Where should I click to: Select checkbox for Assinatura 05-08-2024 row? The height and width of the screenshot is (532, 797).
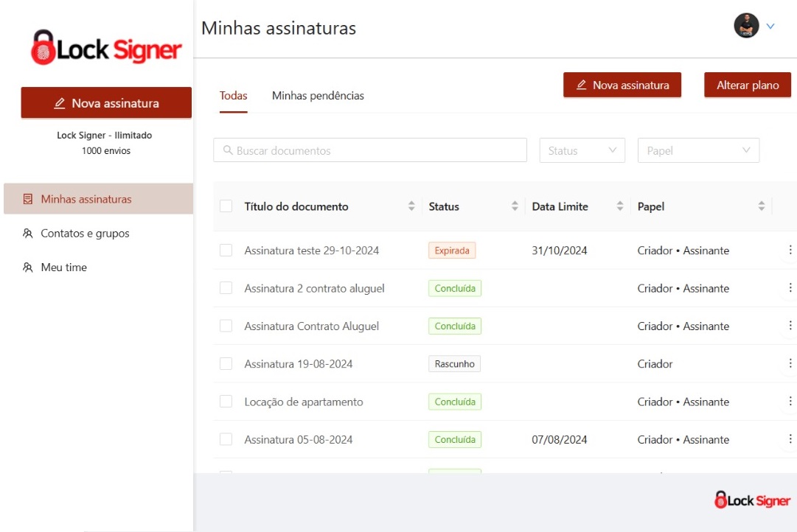[226, 440]
